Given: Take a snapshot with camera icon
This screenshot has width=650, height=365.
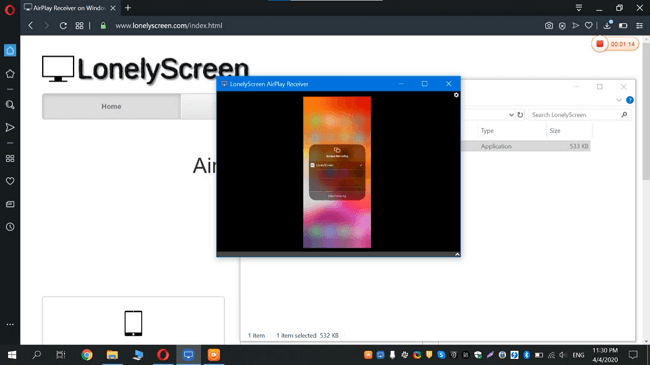Looking at the screenshot, I should tap(549, 25).
